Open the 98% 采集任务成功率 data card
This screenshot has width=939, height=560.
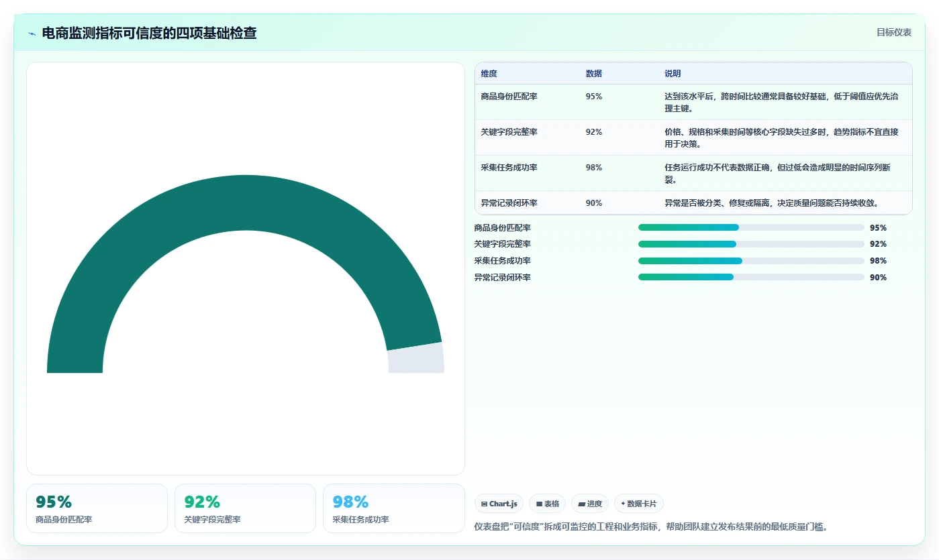(x=394, y=508)
